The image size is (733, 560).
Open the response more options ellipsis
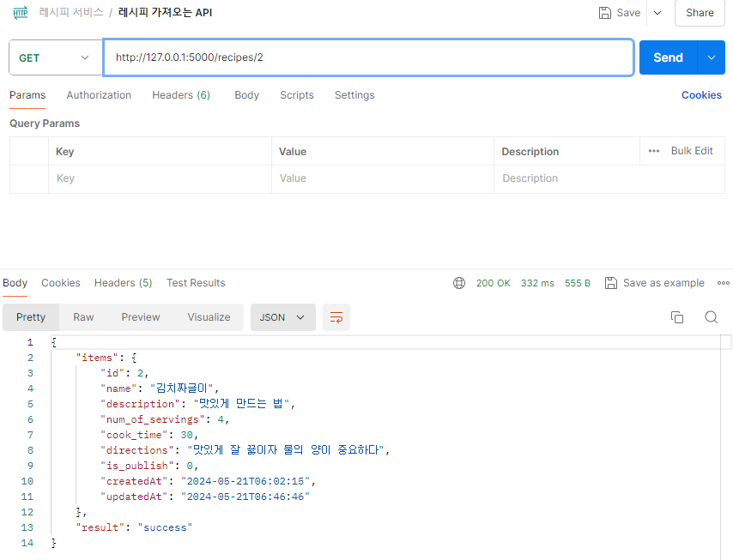click(x=724, y=283)
